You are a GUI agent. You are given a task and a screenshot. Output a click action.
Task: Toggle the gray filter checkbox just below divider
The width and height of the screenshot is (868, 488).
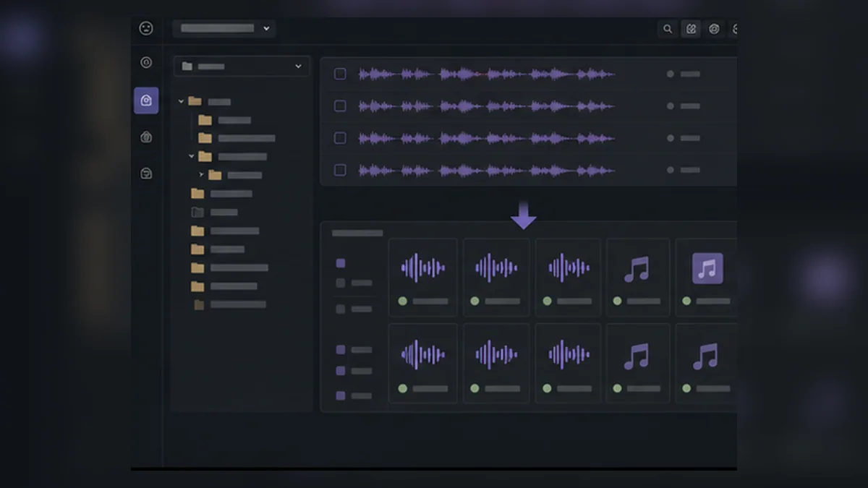(341, 309)
